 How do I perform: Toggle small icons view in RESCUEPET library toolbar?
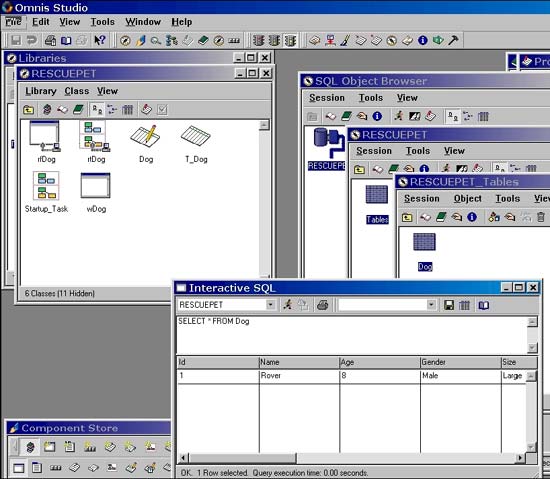[112, 110]
